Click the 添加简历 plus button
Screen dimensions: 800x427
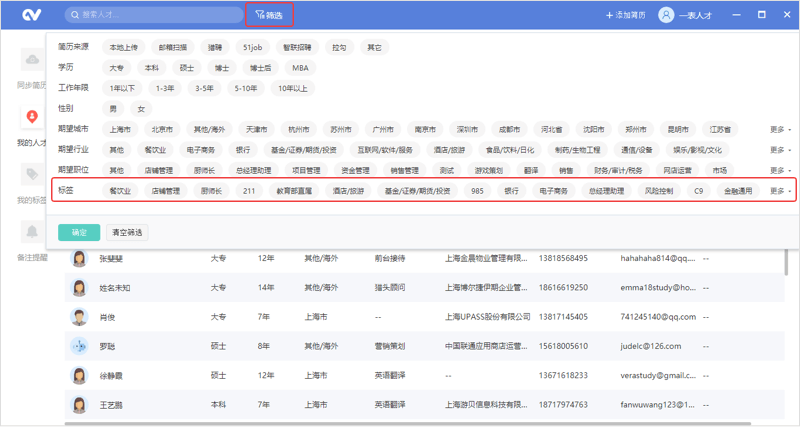tap(625, 15)
